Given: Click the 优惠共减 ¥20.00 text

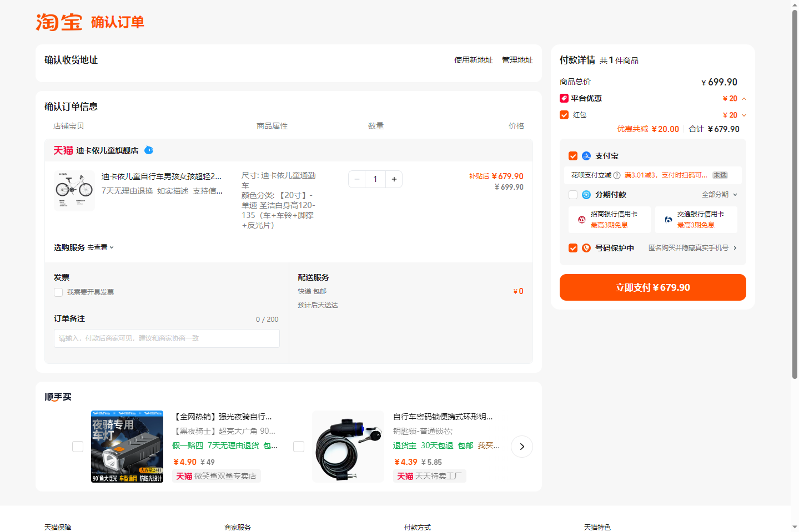Looking at the screenshot, I should coord(648,129).
